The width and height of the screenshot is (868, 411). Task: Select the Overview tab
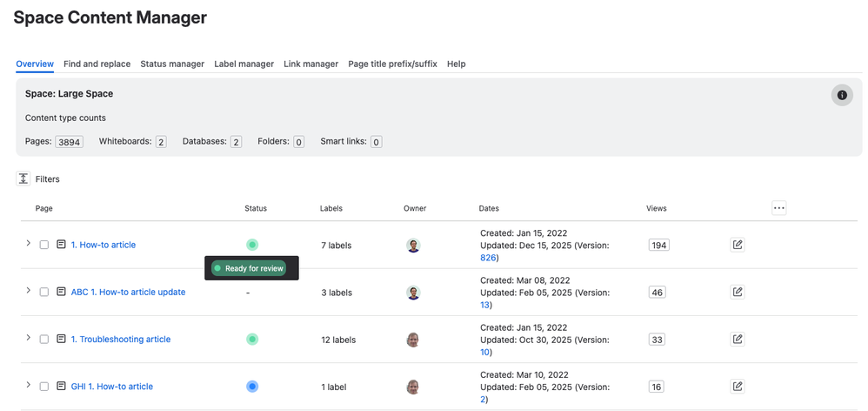point(35,64)
